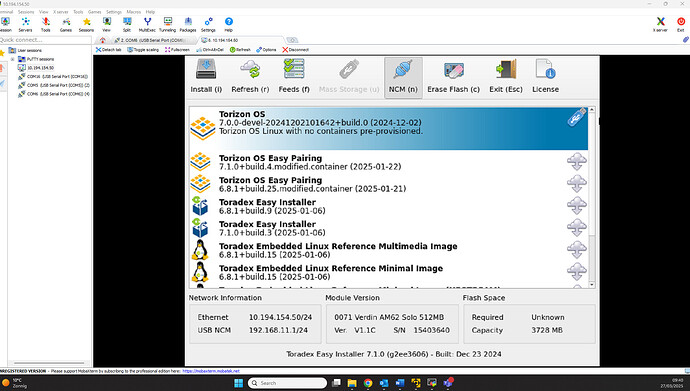Click image list scrollbar down arrow

click(591, 285)
